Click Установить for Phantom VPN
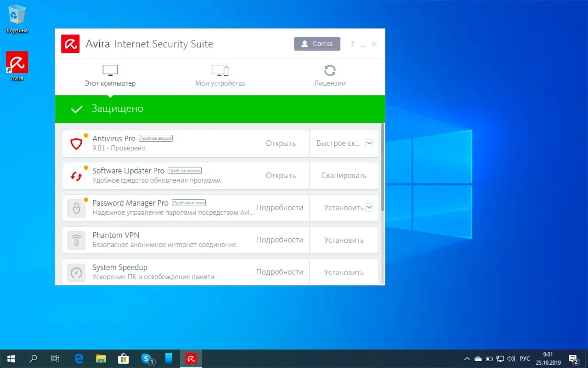Viewport: 588px width, 368px height. pos(344,240)
